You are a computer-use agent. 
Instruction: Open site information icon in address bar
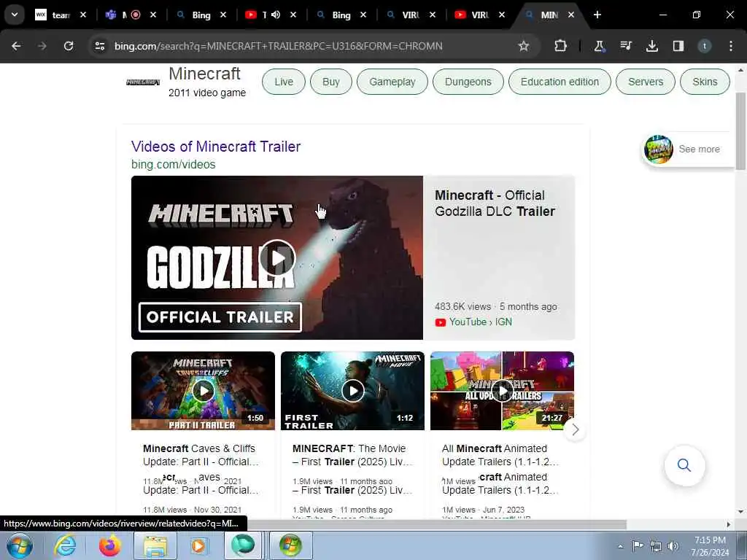click(x=100, y=46)
